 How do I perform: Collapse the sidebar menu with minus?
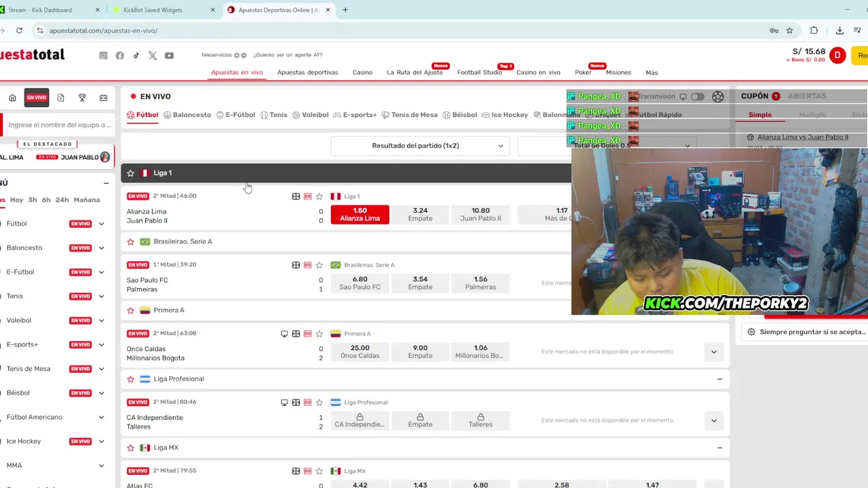pos(106,183)
